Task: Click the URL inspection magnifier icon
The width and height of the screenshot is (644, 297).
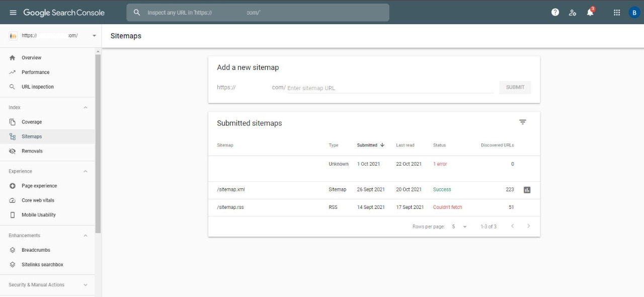Action: pyautogui.click(x=13, y=87)
